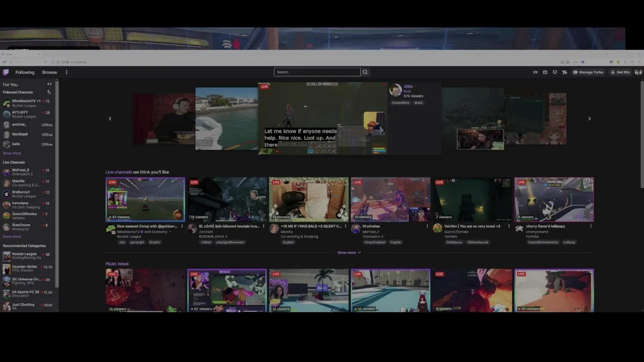Open the MissMachoTV Rocket League stream thumbnail

(145, 199)
